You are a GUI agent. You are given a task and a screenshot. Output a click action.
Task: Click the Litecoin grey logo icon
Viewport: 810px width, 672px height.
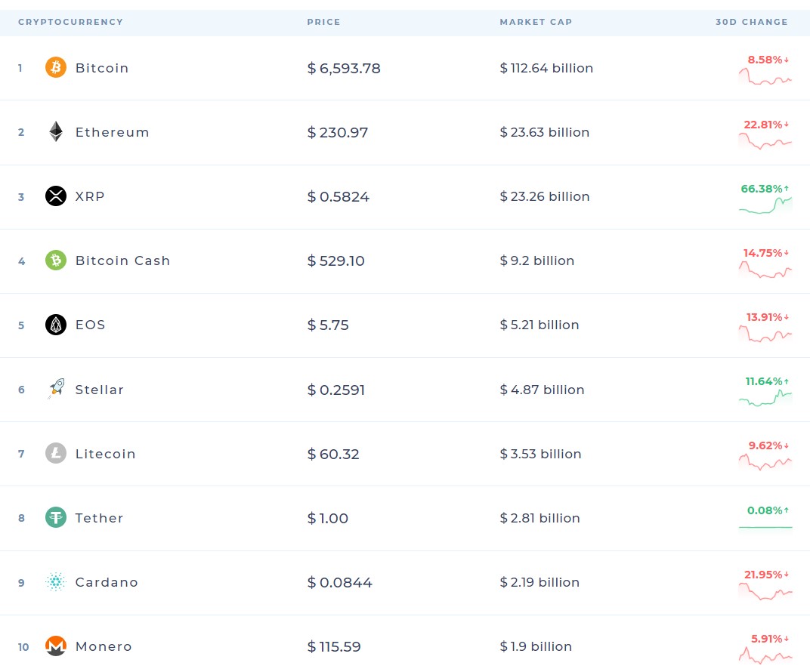point(56,453)
